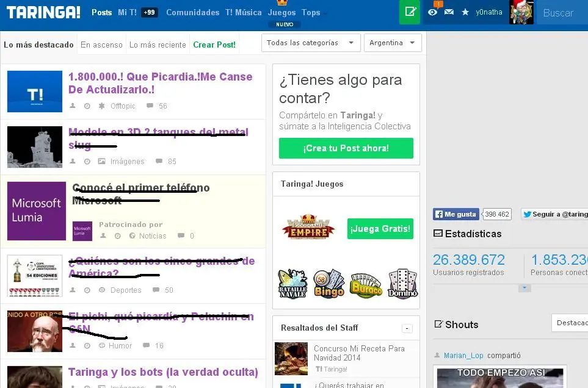Click comments icon beside 50
Image resolution: width=588 pixels, height=388 pixels.
pos(156,290)
